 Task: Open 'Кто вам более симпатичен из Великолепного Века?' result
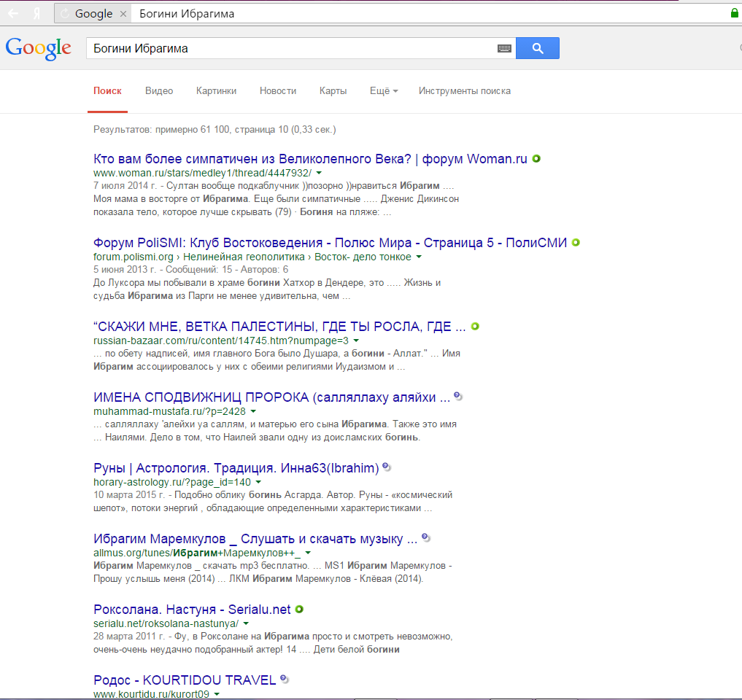click(310, 159)
